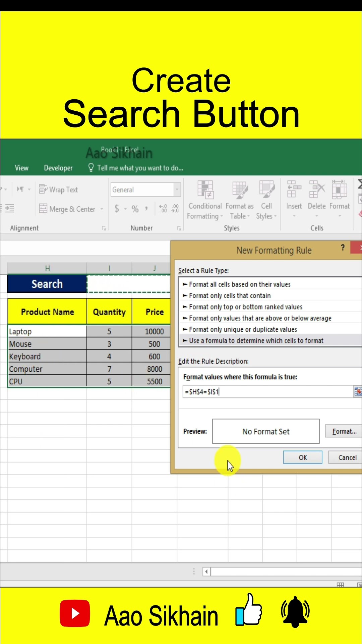Cancel the New Formatting Rule dialog
362x644 pixels.
coord(346,458)
